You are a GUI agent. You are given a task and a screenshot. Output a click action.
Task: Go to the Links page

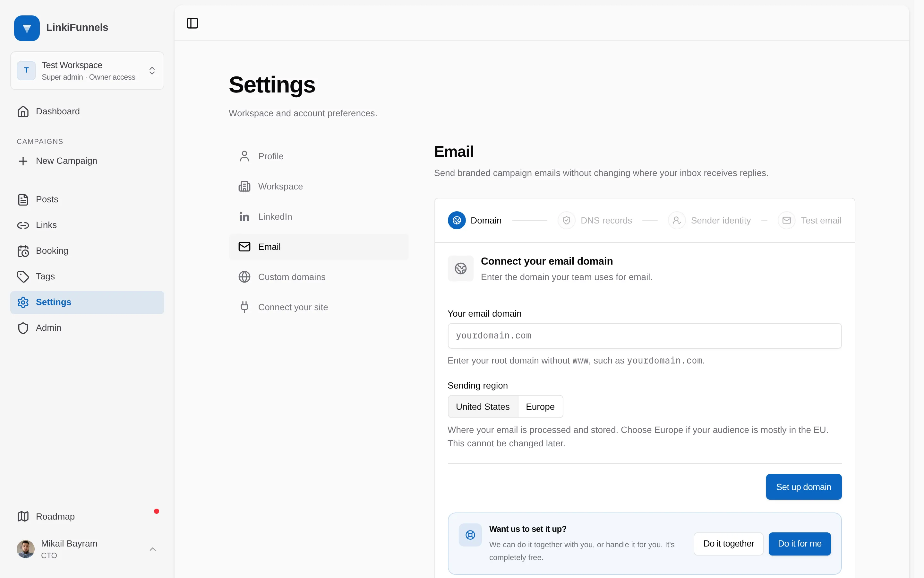pyautogui.click(x=87, y=225)
